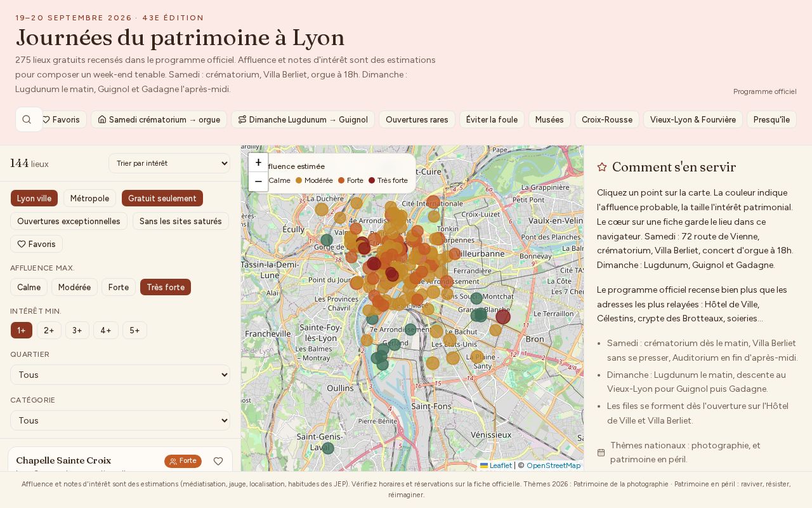Favorite the Chapelle Sainte Croix card heart
This screenshot has width=812, height=508.
point(218,461)
